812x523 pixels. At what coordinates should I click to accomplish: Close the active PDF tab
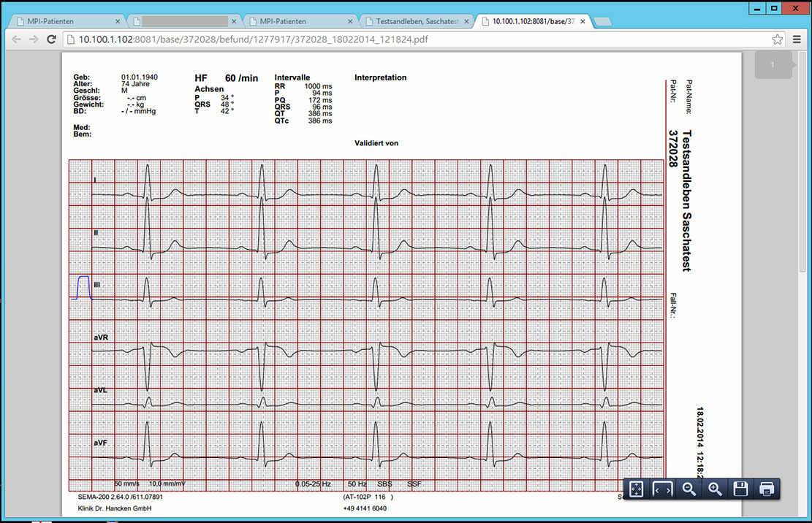(581, 22)
